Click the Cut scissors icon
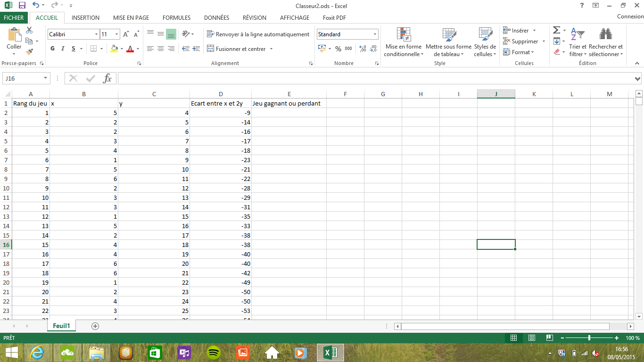644x362 pixels. coord(29,31)
